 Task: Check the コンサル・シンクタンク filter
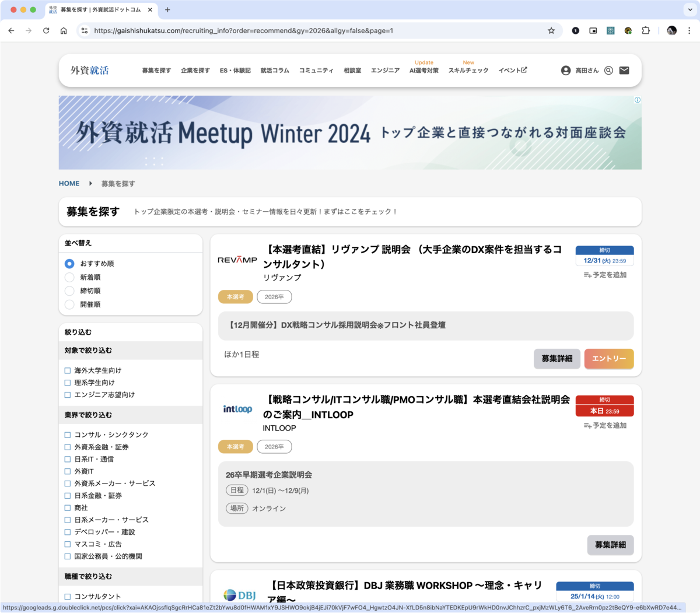(x=68, y=435)
